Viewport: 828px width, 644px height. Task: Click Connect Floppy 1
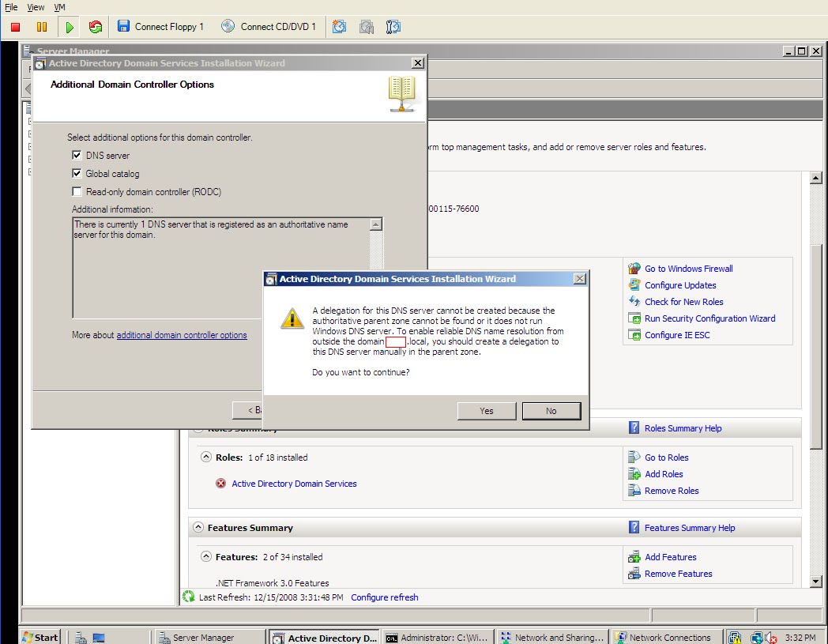point(160,26)
